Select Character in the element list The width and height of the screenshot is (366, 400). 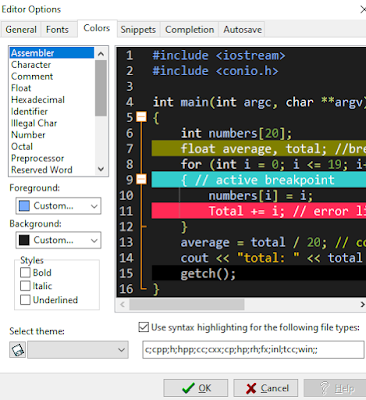[x=52, y=64]
